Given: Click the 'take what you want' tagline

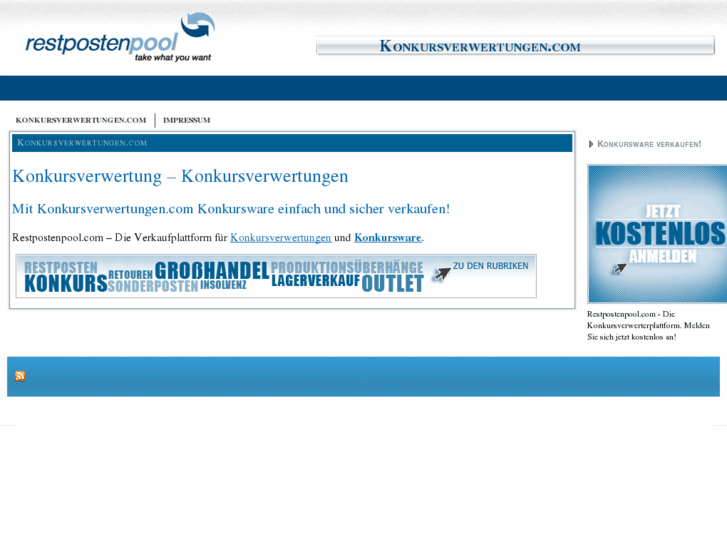Looking at the screenshot, I should [x=173, y=58].
